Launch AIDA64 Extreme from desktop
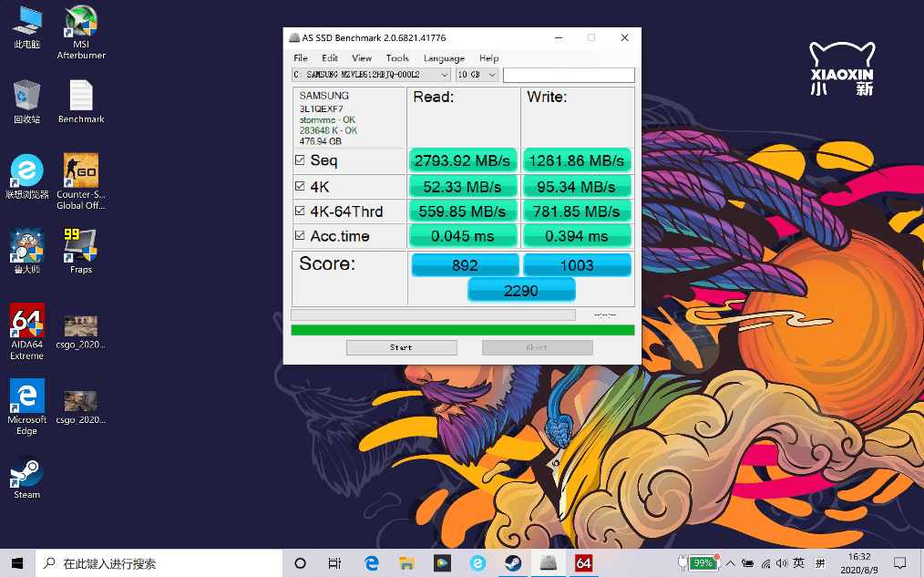This screenshot has width=924, height=577. (x=26, y=321)
